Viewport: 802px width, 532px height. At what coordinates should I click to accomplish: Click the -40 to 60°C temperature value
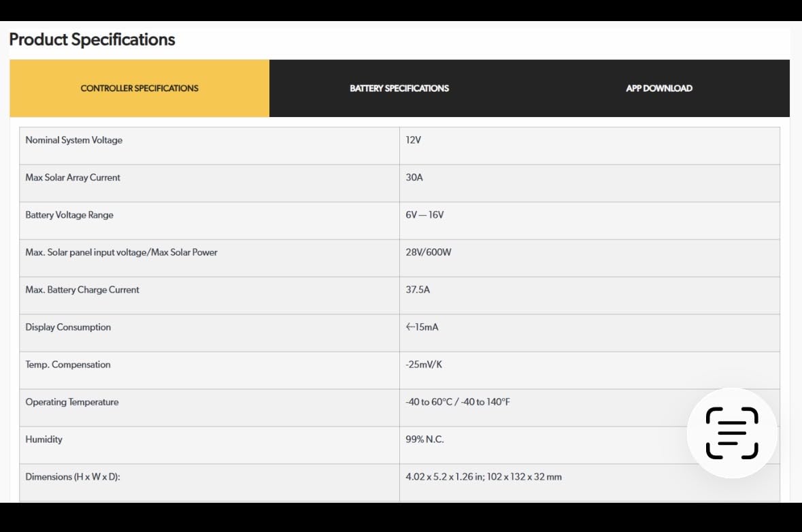pos(458,402)
